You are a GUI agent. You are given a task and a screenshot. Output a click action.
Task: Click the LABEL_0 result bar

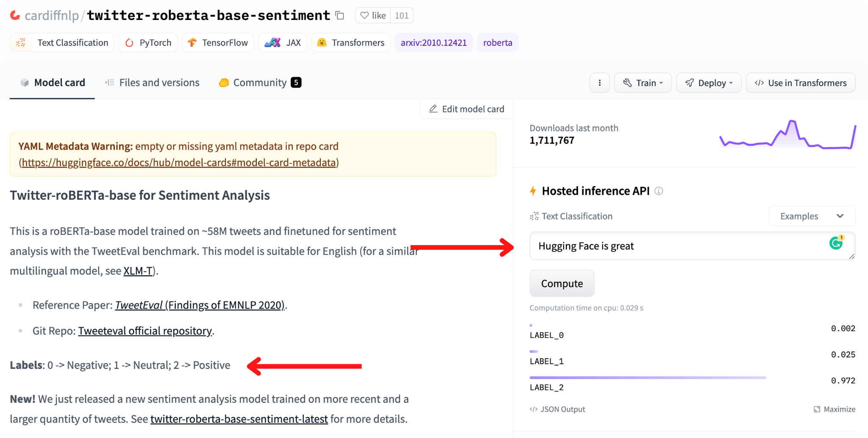[531, 325]
